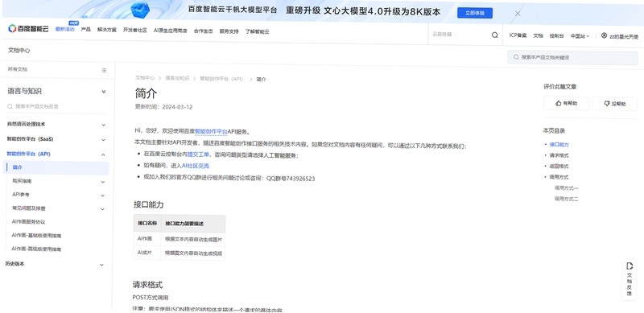Click 智能创作平台 hyperlink in intro text
644x313 pixels.
coord(211,131)
